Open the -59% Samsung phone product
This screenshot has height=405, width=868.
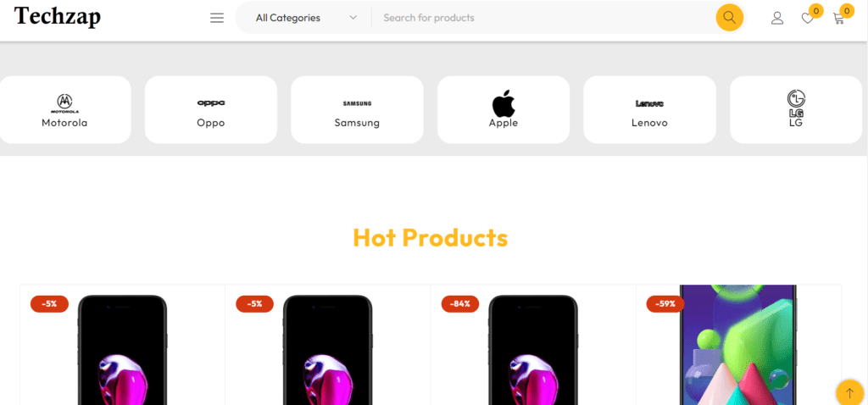(x=738, y=345)
